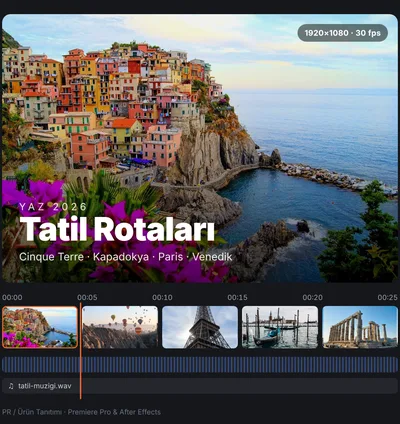Screen dimensions: 400x424
Task: Jump to the 00:15 timeline marker
Action: 237,297
